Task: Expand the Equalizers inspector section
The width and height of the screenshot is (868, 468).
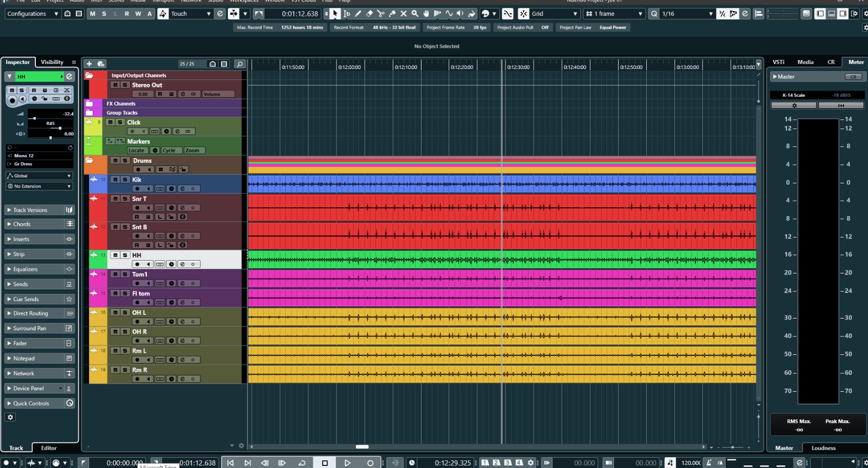Action: [x=26, y=269]
